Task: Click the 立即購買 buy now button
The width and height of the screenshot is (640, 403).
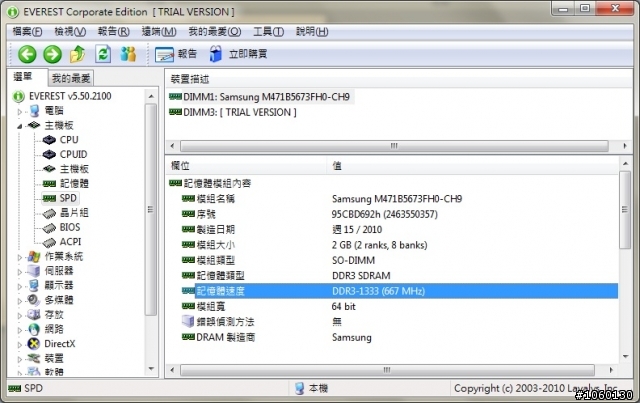Action: tap(238, 54)
